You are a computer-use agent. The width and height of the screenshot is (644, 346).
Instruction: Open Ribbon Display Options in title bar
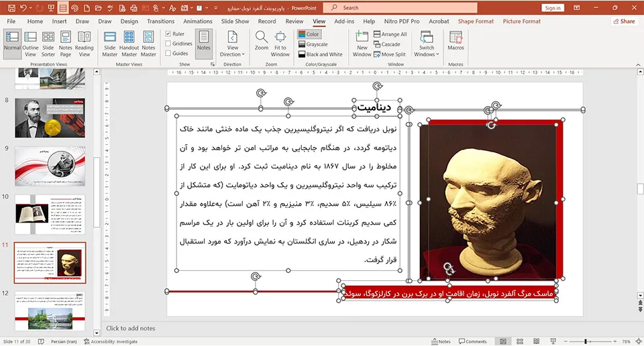tap(577, 8)
